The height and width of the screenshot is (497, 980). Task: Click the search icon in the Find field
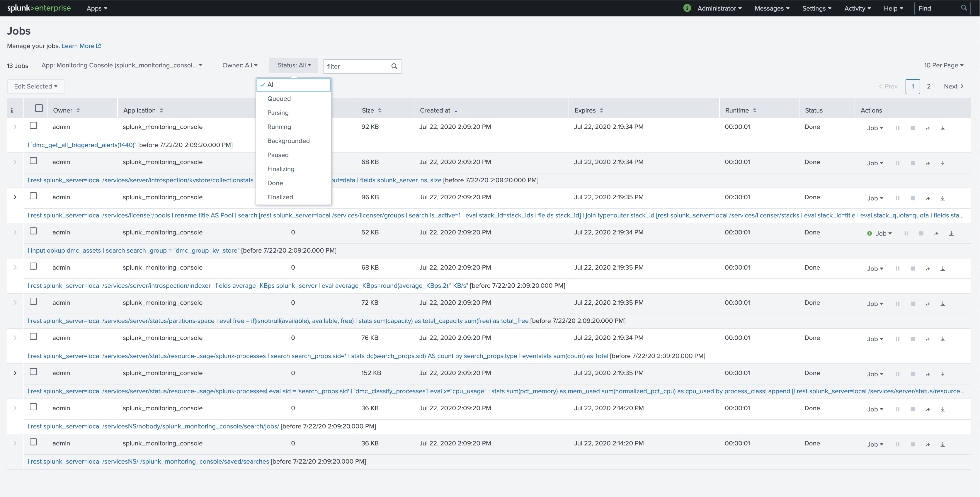point(964,8)
